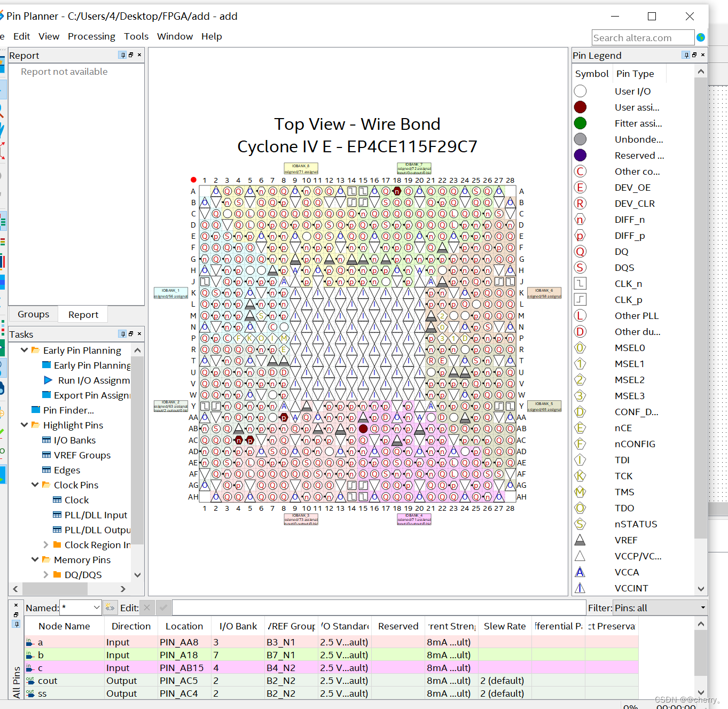Confirm the edit with checkmark button
This screenshot has width=728, height=709.
click(163, 607)
